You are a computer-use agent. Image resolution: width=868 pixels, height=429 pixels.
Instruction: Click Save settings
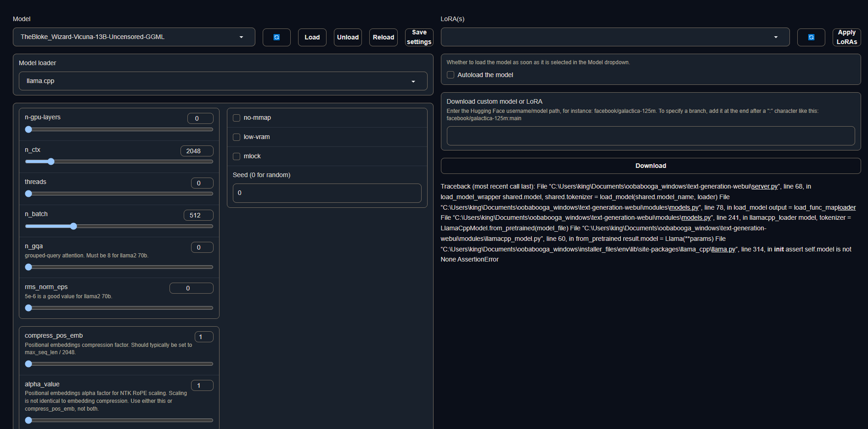(418, 37)
